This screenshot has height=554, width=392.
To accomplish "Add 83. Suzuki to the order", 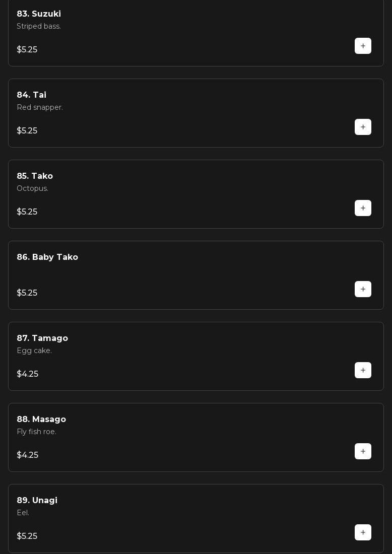I will 363,46.
